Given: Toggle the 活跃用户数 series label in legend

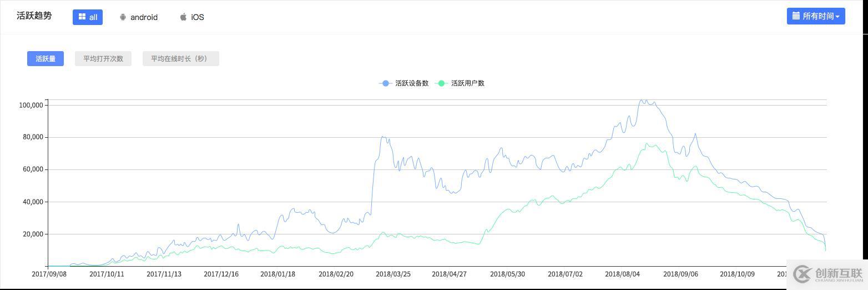Looking at the screenshot, I should pos(468,83).
